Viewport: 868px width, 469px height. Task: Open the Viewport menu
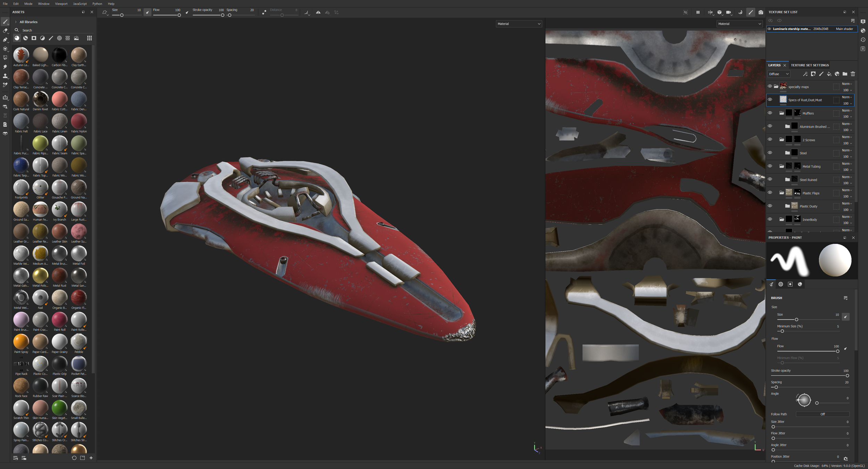[61, 4]
